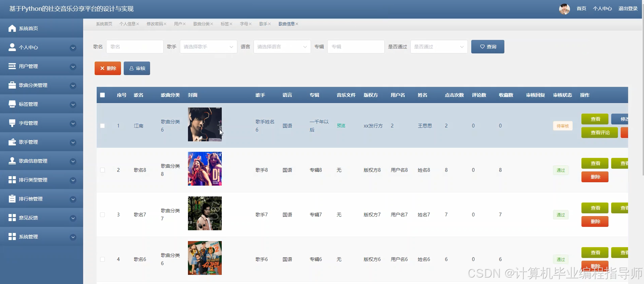The height and width of the screenshot is (284, 644).
Task: Close the 修改密码 tab with its x
Action: (x=165, y=24)
